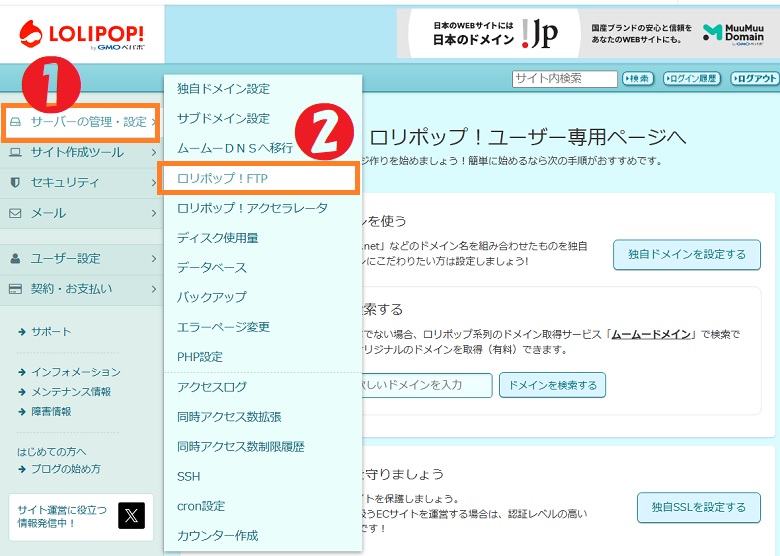Click 独自ドメインを設定する button
780x556 pixels.
tap(686, 255)
